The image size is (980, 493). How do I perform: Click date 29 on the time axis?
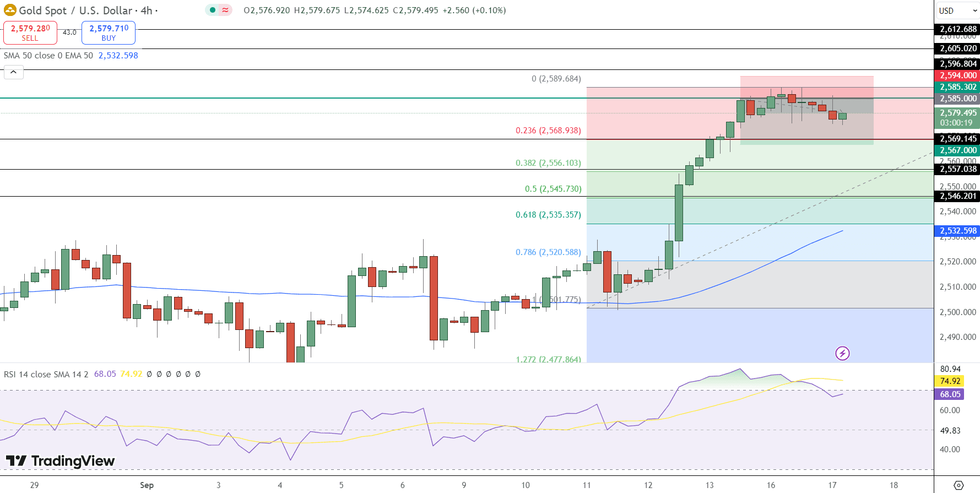click(x=34, y=485)
